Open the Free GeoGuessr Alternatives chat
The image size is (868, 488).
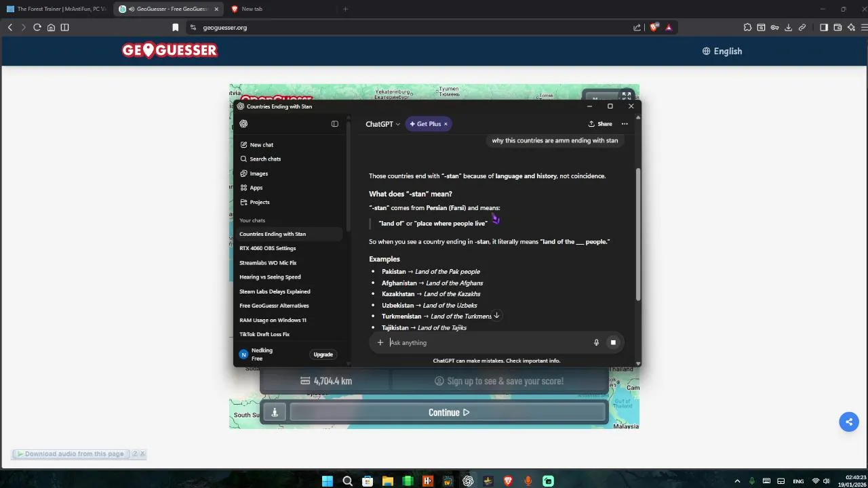(x=290, y=306)
